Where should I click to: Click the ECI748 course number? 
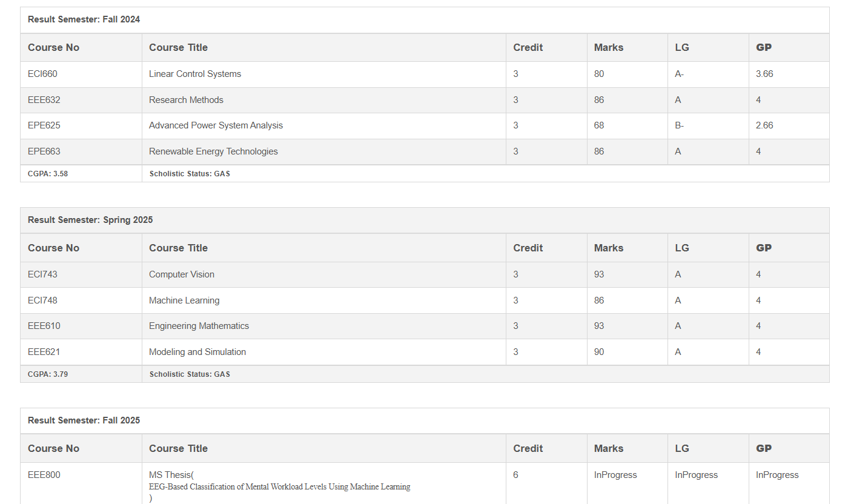[42, 300]
